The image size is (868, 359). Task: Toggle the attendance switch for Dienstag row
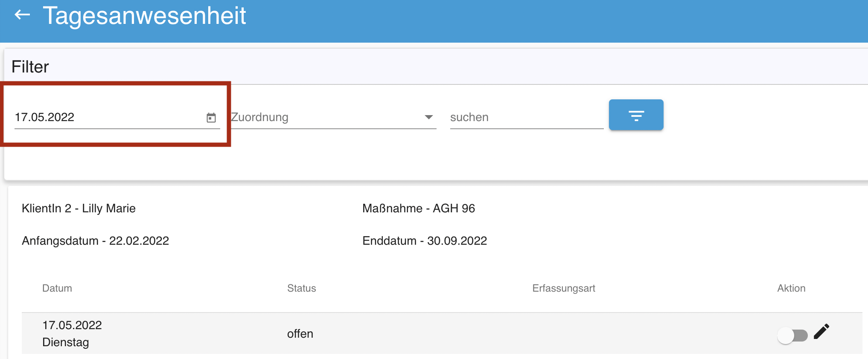pos(792,336)
